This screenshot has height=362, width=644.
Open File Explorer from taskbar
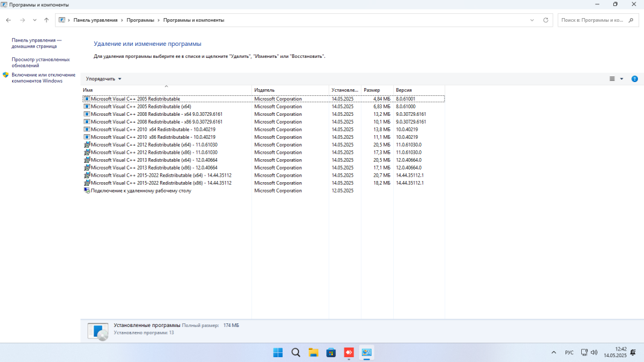click(x=314, y=352)
